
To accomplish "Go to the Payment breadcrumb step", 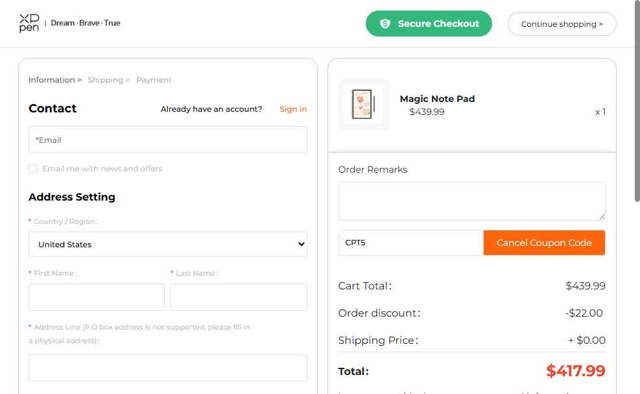I will [x=153, y=80].
